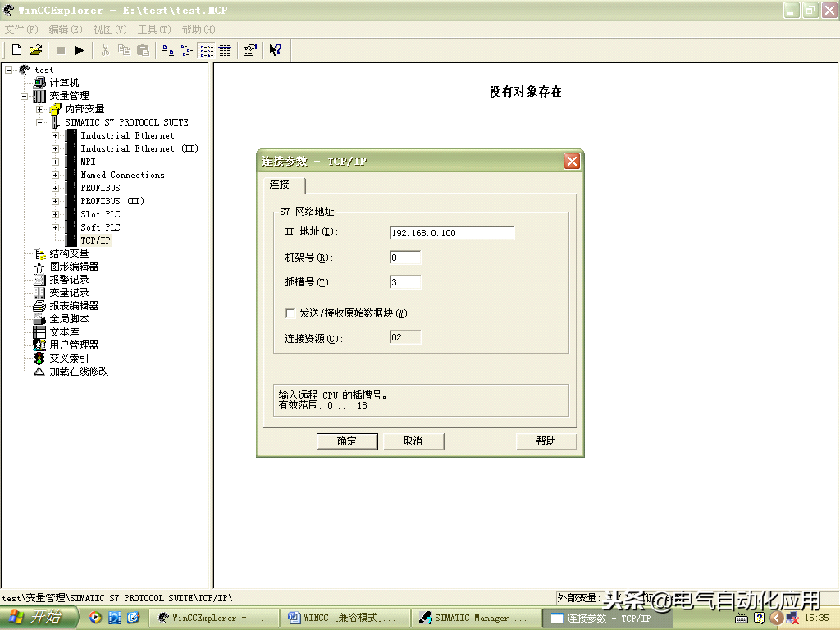Click the 确定 button

point(347,441)
